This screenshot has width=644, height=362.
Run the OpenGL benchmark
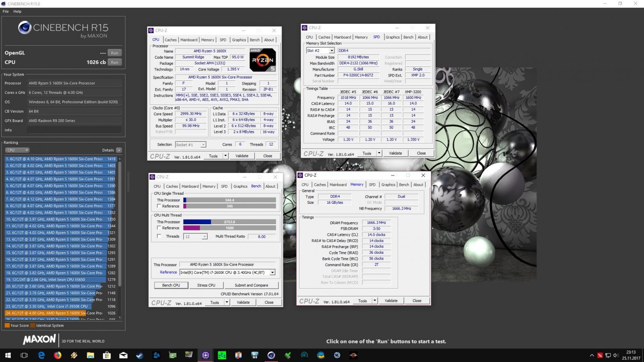pos(115,53)
